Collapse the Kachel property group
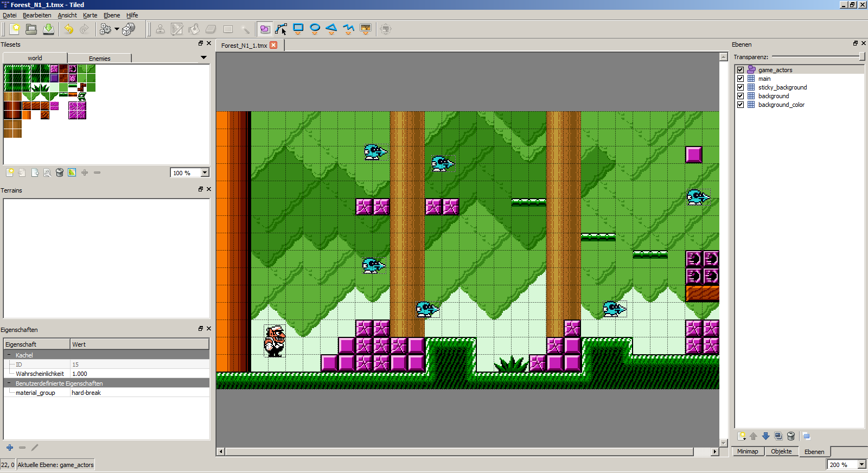The image size is (868, 473). tap(9, 355)
